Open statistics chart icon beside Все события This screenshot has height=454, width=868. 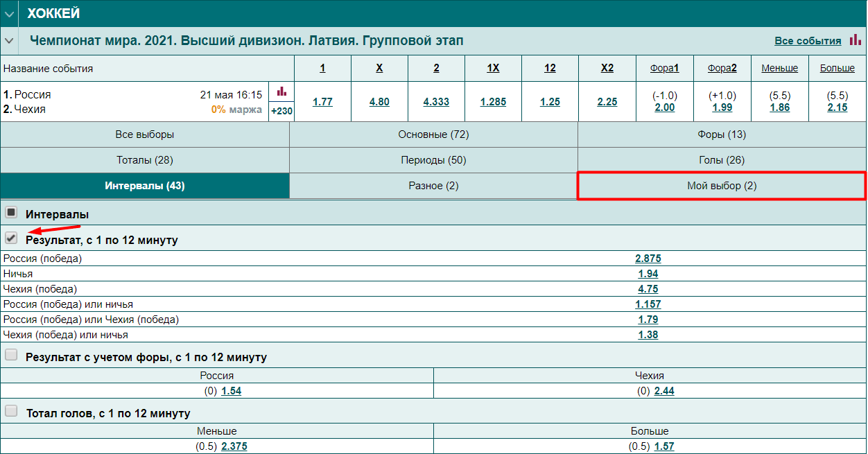tap(855, 40)
